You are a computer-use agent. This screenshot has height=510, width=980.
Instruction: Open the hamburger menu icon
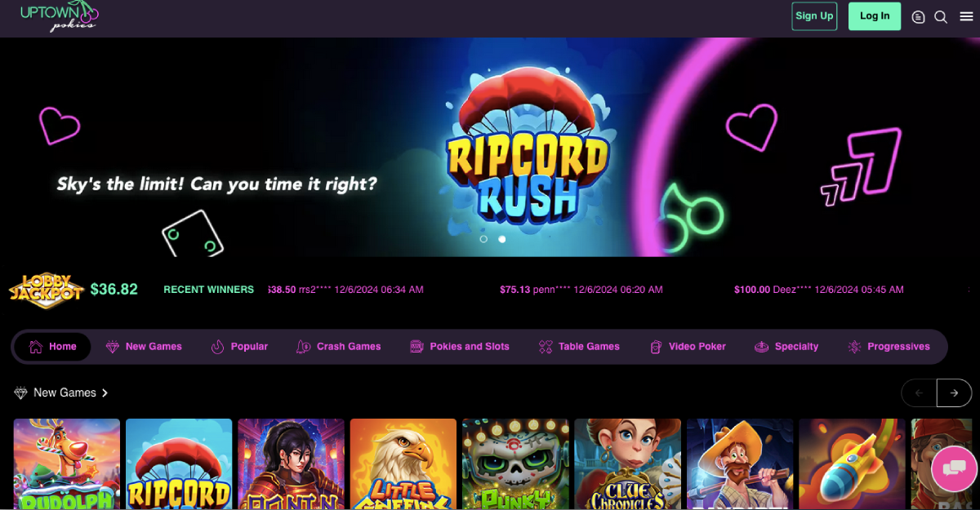click(x=966, y=16)
